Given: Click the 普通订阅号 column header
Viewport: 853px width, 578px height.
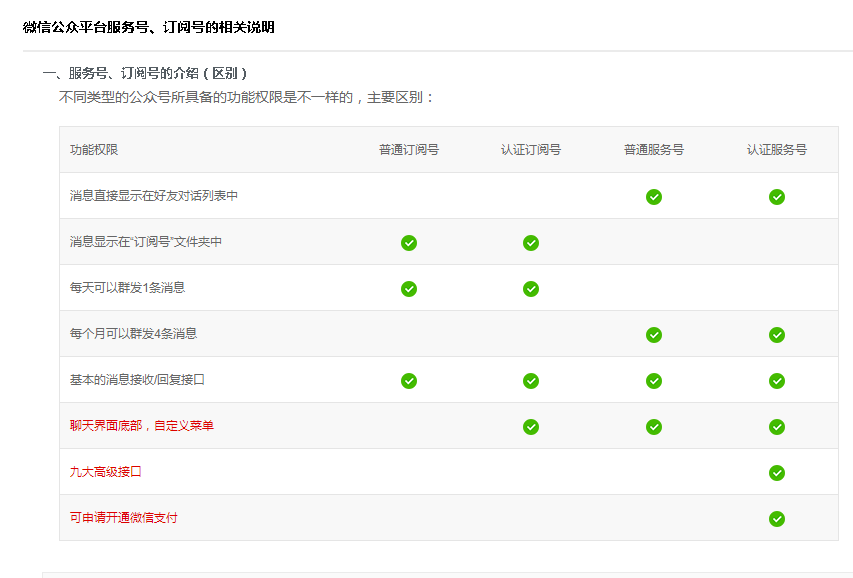Looking at the screenshot, I should click(409, 150).
